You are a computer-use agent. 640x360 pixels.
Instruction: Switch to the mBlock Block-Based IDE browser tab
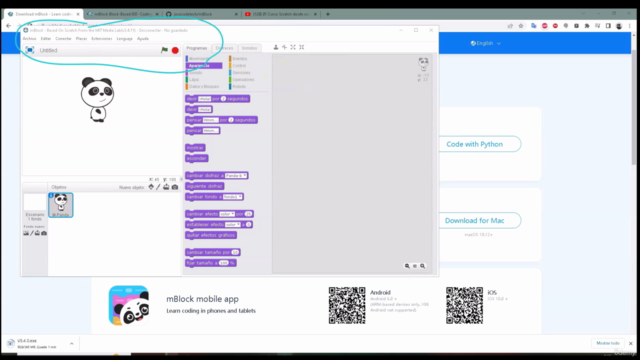[x=122, y=14]
